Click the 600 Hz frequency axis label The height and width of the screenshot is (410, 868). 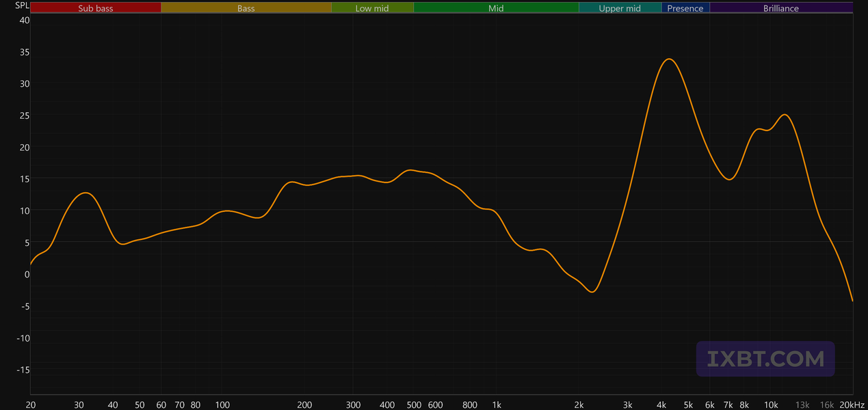pos(436,405)
